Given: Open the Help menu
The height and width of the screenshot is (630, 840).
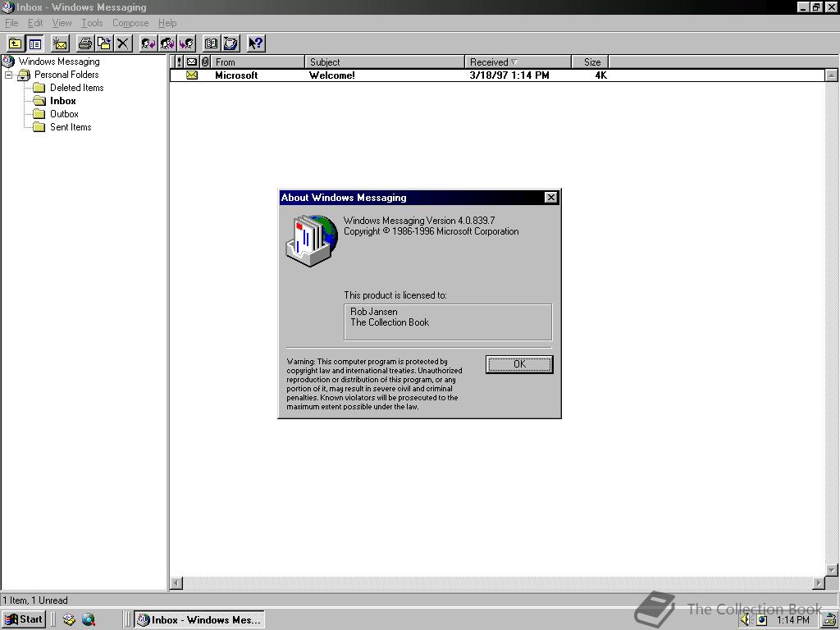Looking at the screenshot, I should coord(167,23).
